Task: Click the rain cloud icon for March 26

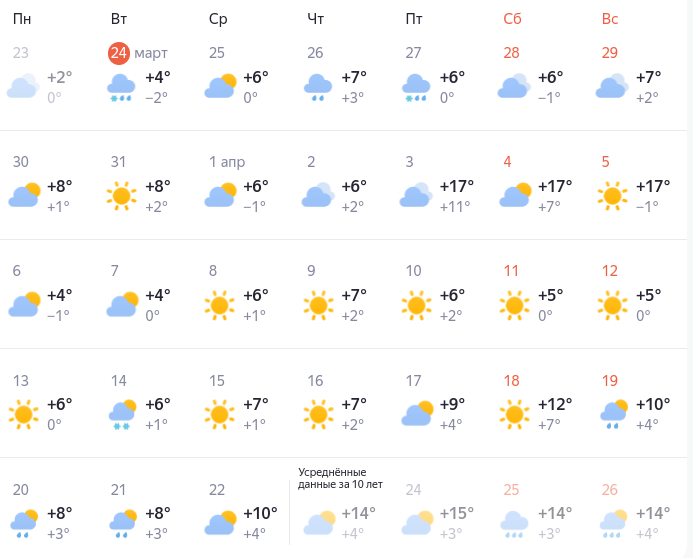Action: coord(318,88)
